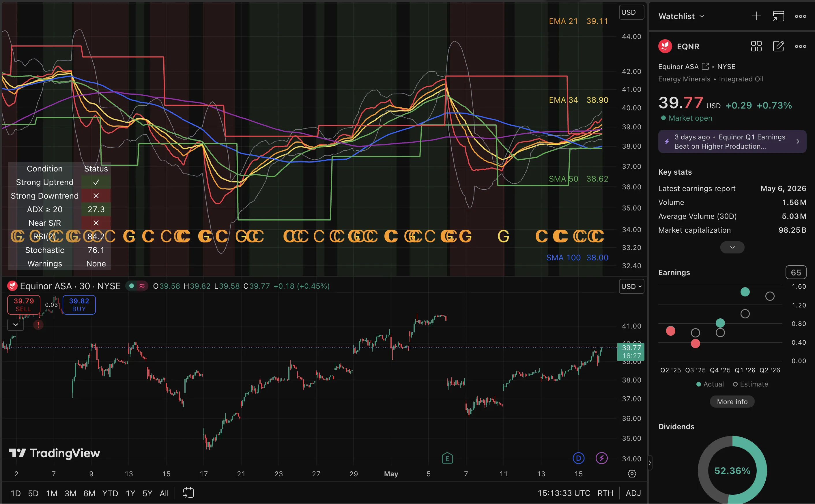
Task: Click the EQNR symbol logo in the details panel
Action: pyautogui.click(x=665, y=46)
